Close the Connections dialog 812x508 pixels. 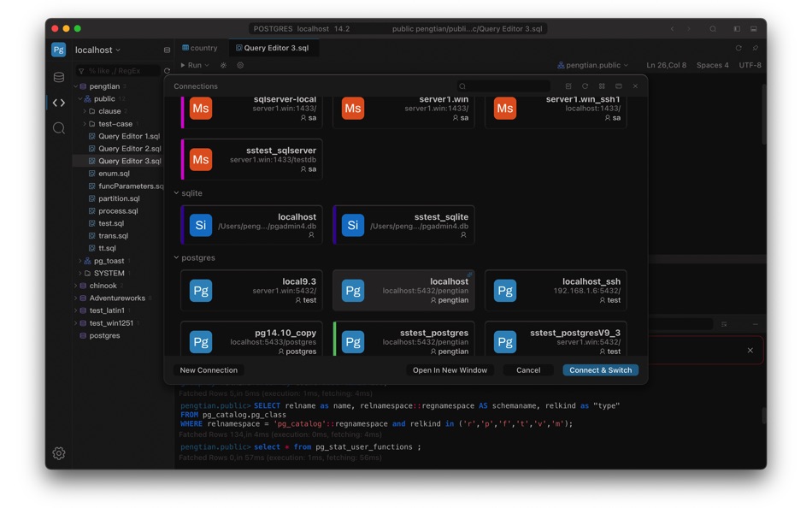tap(635, 86)
